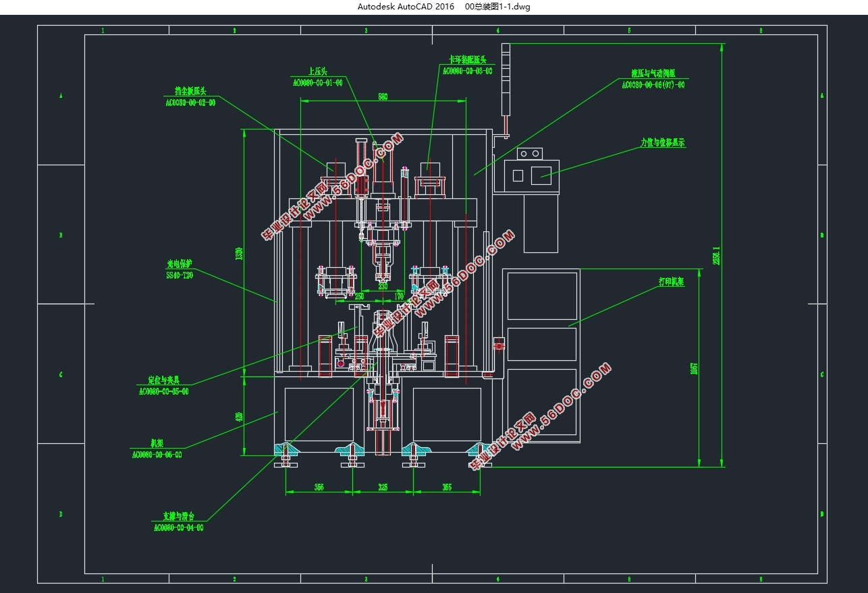
Task: Click the 机架 callout label
Action: pyautogui.click(x=157, y=443)
